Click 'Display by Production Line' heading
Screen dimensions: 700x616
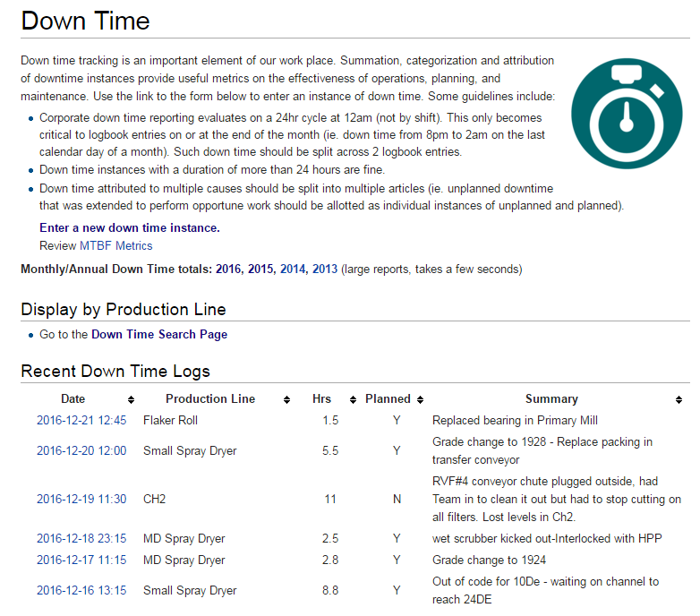[124, 309]
